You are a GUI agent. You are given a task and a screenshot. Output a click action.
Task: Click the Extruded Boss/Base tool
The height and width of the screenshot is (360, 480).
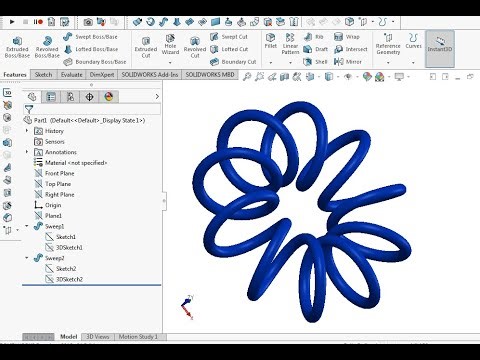click(17, 47)
